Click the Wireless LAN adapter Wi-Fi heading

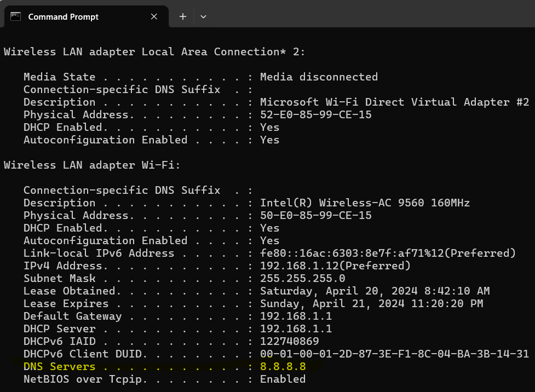[x=92, y=165]
